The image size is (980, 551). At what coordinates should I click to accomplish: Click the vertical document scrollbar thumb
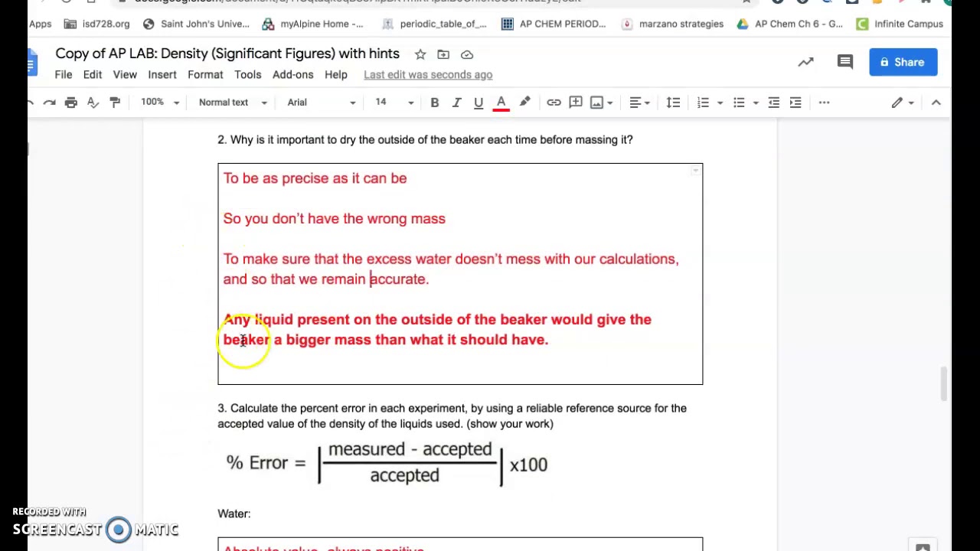[944, 383]
